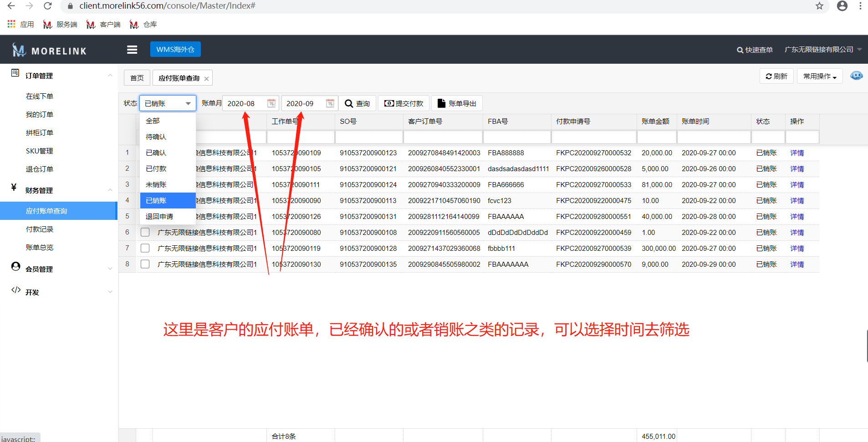
Task: Open the Chrome profile avatar icon
Action: click(842, 6)
